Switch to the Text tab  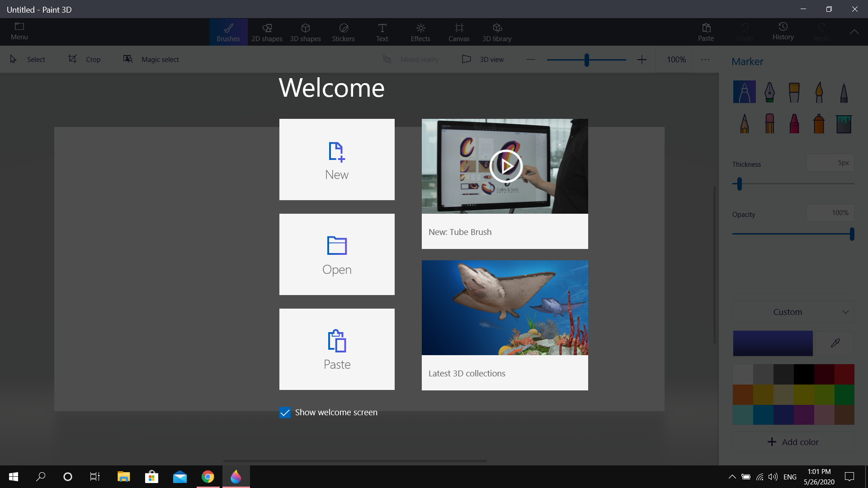382,32
